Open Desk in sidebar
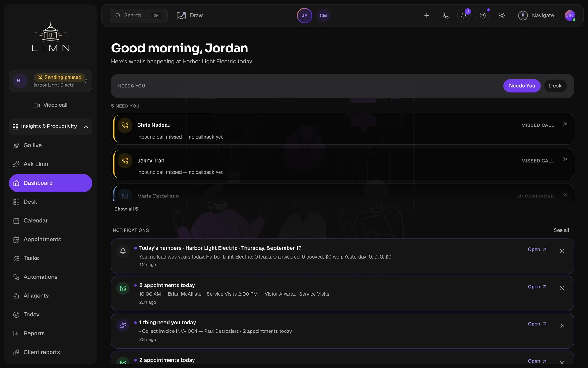 (x=51, y=202)
